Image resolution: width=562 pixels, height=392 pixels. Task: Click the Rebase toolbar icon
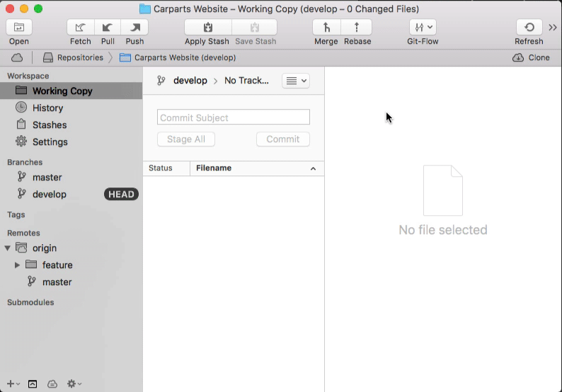357,28
